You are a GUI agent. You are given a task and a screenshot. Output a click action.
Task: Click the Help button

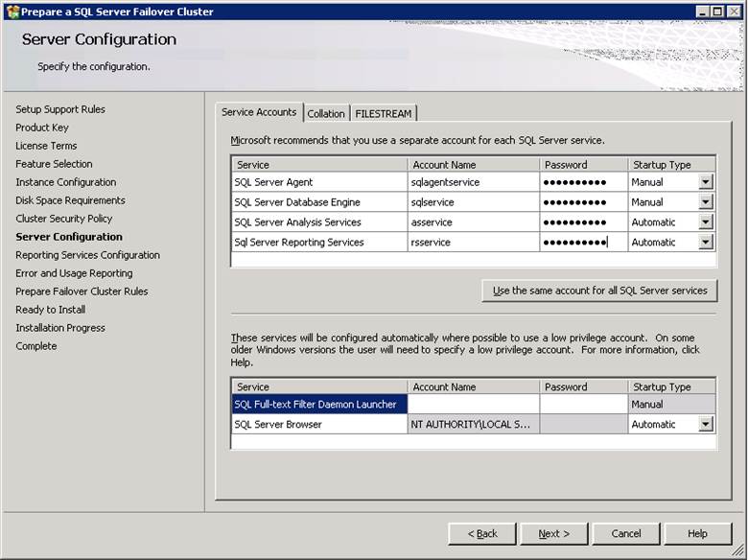point(697,533)
